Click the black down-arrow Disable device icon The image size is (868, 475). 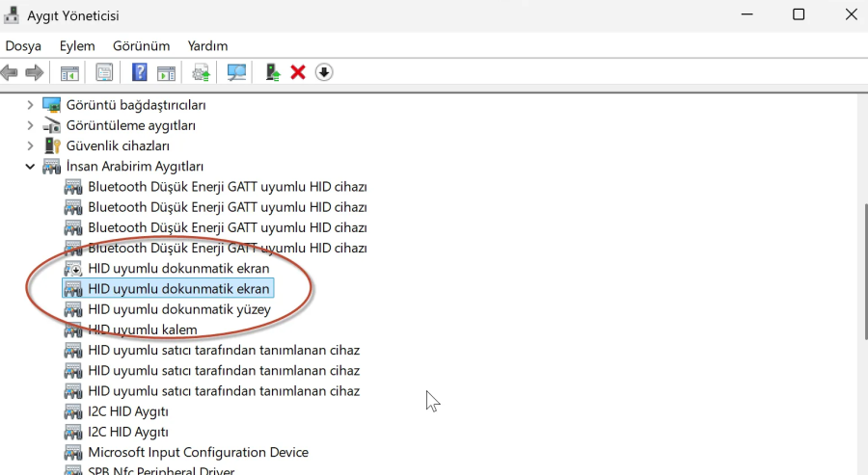[324, 72]
